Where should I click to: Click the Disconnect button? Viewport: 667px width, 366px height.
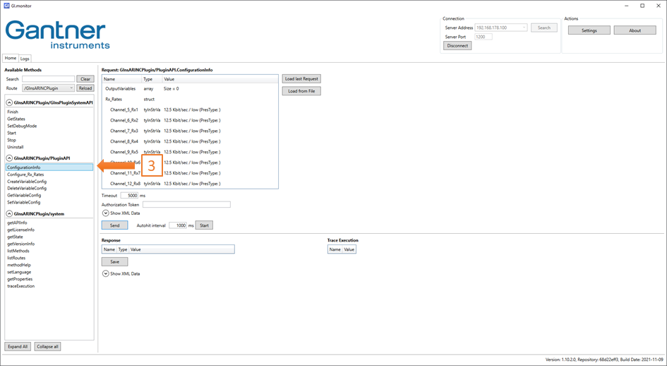[457, 46]
